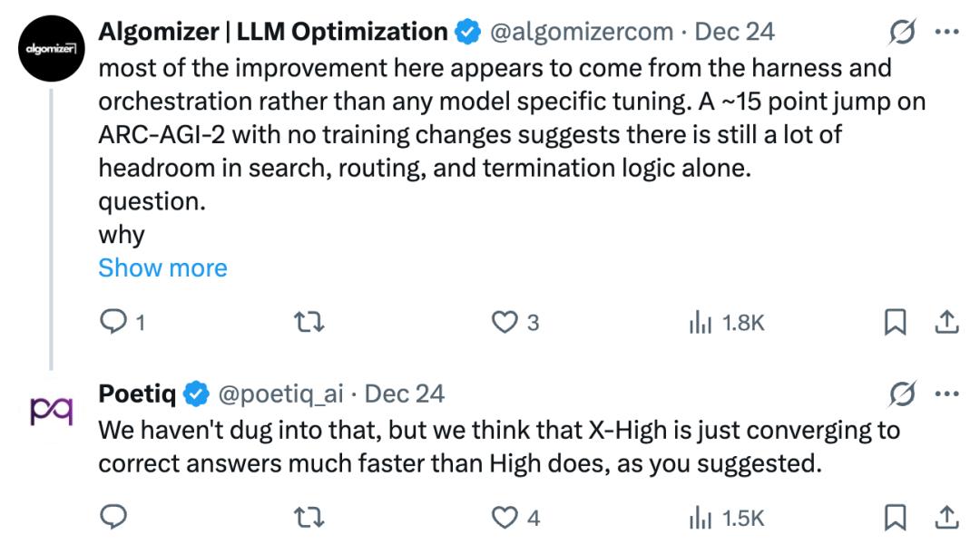The image size is (980, 544).
Task: Reply to the Poetiq tweet
Action: click(113, 517)
